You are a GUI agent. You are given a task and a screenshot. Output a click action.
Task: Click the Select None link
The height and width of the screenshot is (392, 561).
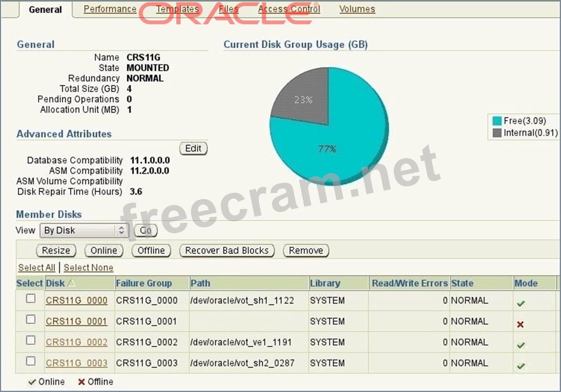point(89,267)
